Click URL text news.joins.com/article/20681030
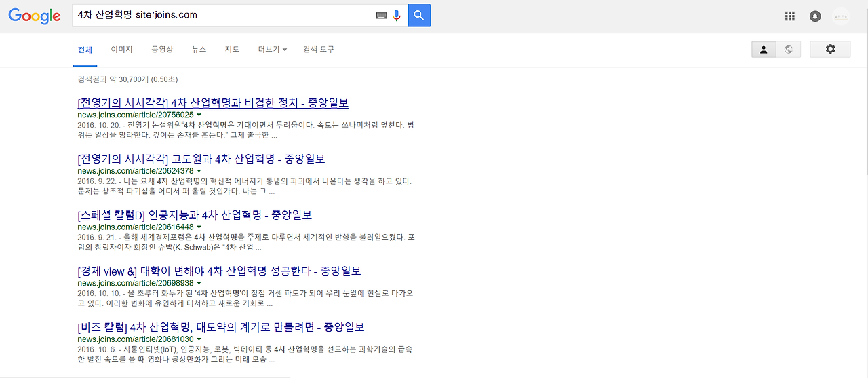 (x=136, y=339)
